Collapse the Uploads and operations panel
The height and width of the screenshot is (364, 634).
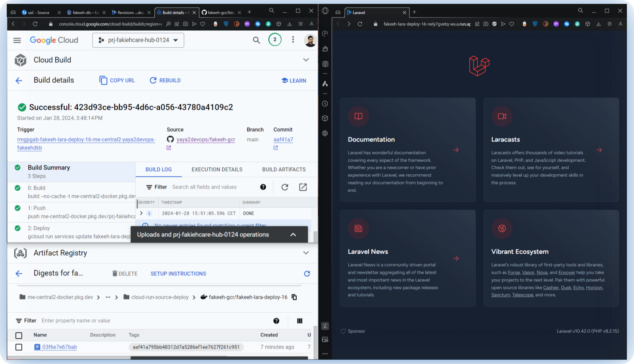tap(293, 234)
